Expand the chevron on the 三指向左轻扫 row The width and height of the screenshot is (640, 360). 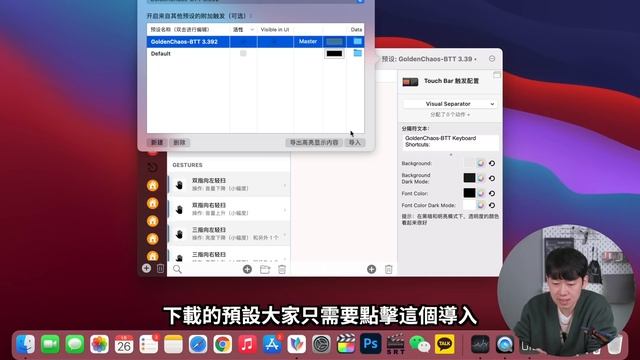click(284, 234)
